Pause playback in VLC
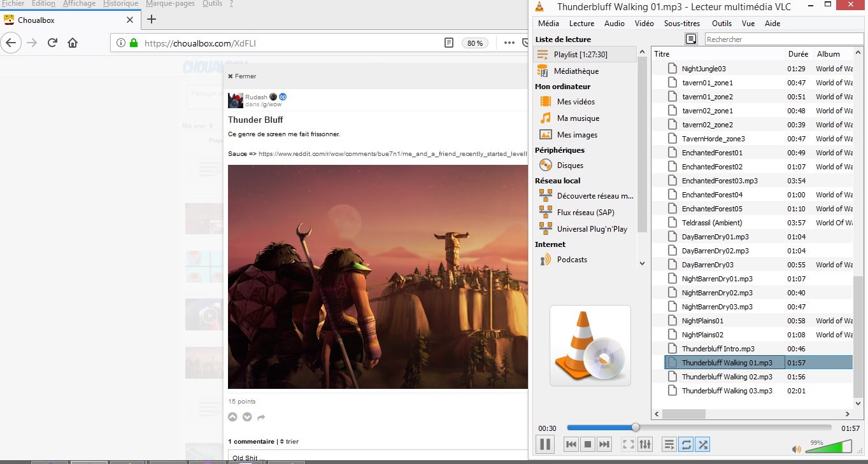The width and height of the screenshot is (868, 464). [545, 444]
